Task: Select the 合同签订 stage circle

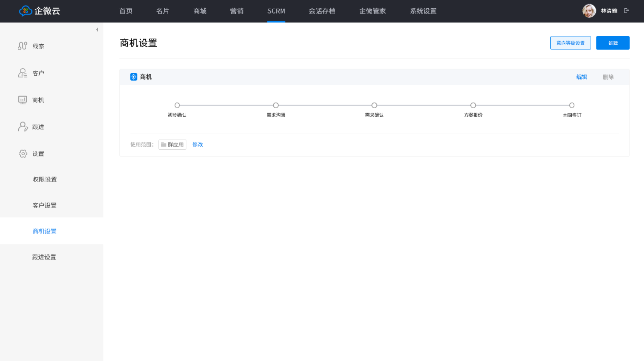Action: [572, 105]
